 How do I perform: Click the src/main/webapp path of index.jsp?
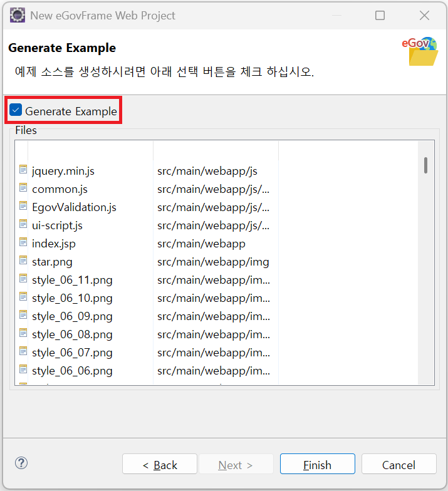coord(201,244)
